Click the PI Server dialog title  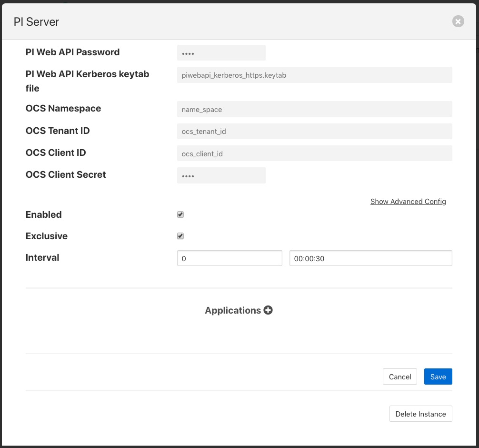coord(36,22)
